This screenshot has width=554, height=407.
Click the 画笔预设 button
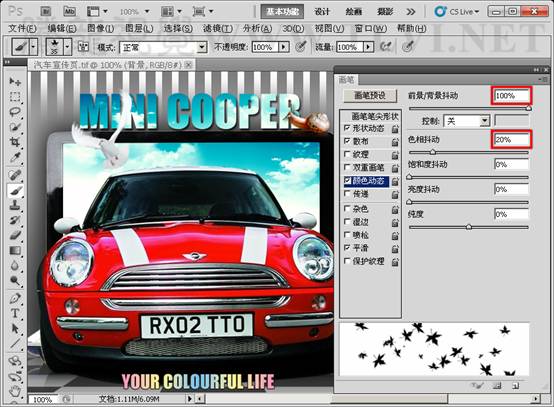tap(370, 95)
